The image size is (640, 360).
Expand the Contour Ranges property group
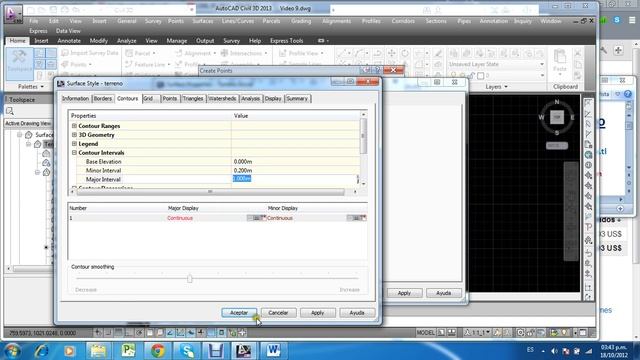(74, 126)
